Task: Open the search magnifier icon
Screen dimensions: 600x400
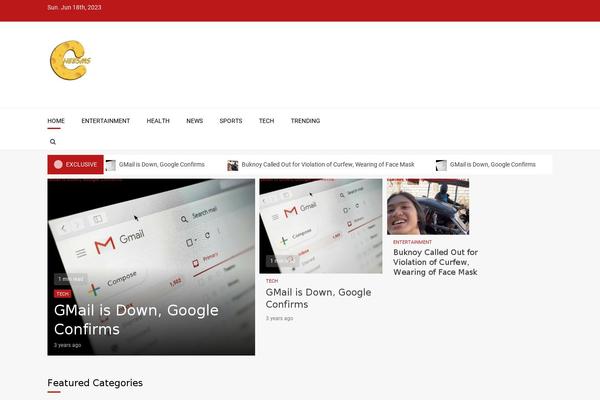Action: [x=53, y=142]
